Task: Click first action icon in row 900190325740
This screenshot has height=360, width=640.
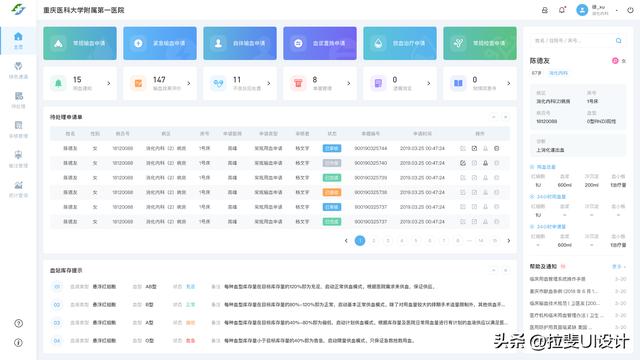Action: 463,163
